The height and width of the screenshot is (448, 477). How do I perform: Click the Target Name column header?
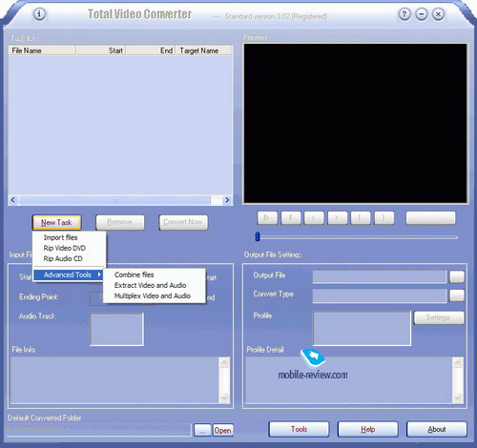click(x=203, y=51)
